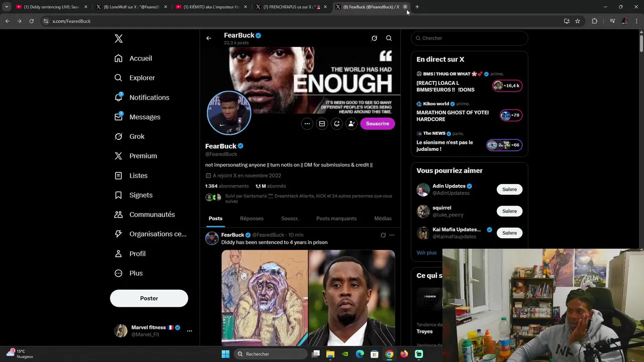
Task: Click the follow person icon on profile
Action: tap(351, 124)
